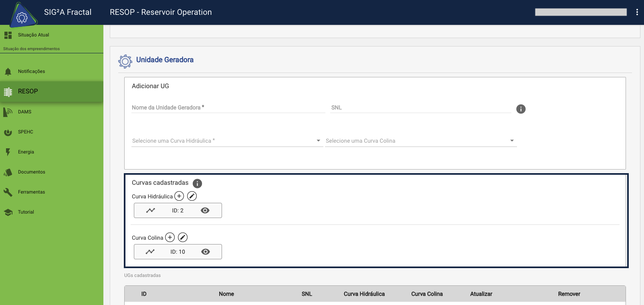Image resolution: width=644 pixels, height=305 pixels.
Task: Focus the Nome da Unidade Geradora field
Action: click(x=228, y=107)
